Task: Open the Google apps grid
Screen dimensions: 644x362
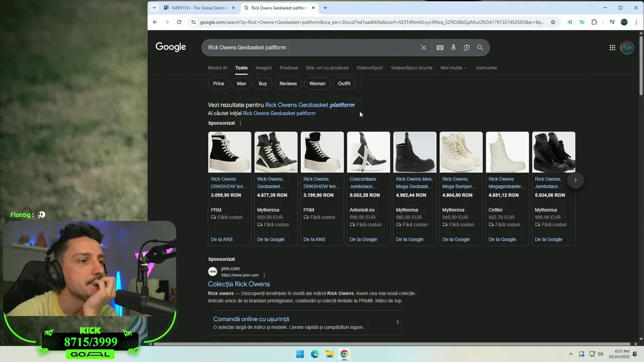Action: [x=612, y=48]
